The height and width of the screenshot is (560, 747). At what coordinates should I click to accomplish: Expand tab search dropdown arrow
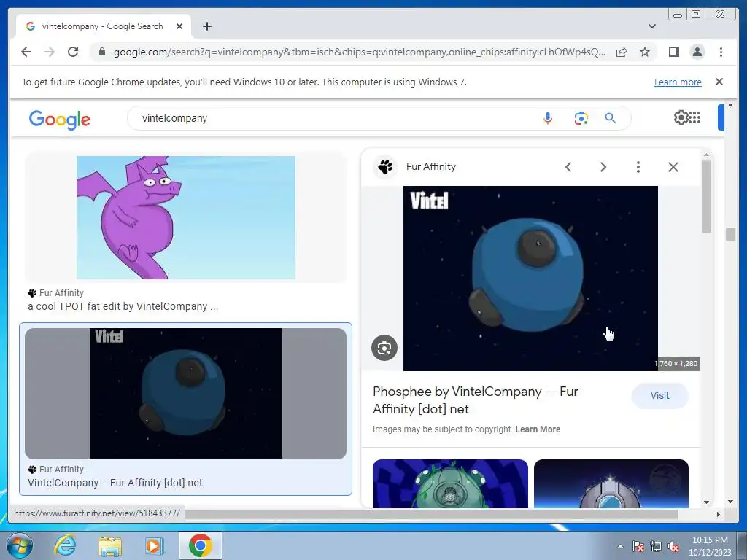click(x=652, y=26)
